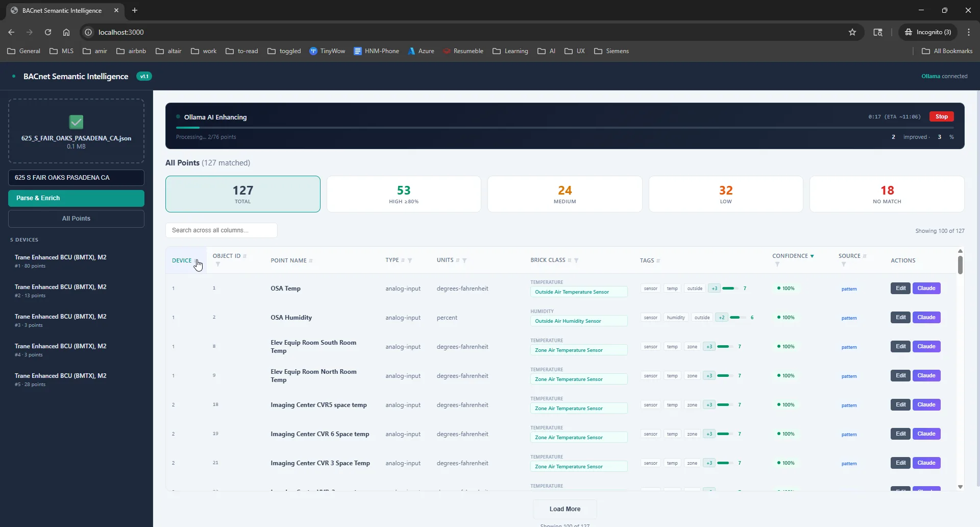Screen dimensions: 980x527
Task: Click the sort handle beside Type header
Action: click(x=403, y=260)
